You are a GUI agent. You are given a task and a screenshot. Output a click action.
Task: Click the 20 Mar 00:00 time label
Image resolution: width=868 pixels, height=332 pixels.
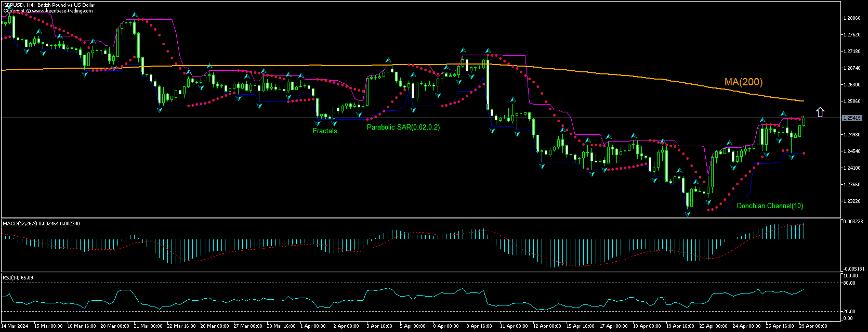tap(115, 326)
